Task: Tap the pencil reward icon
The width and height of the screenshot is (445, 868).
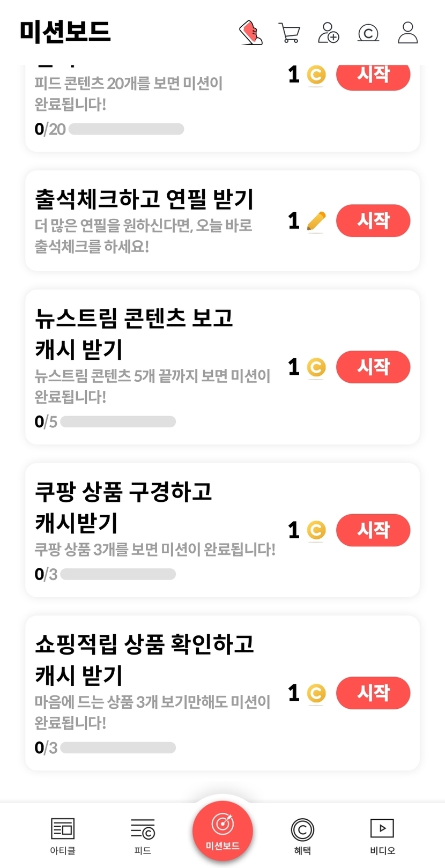Action: [316, 221]
